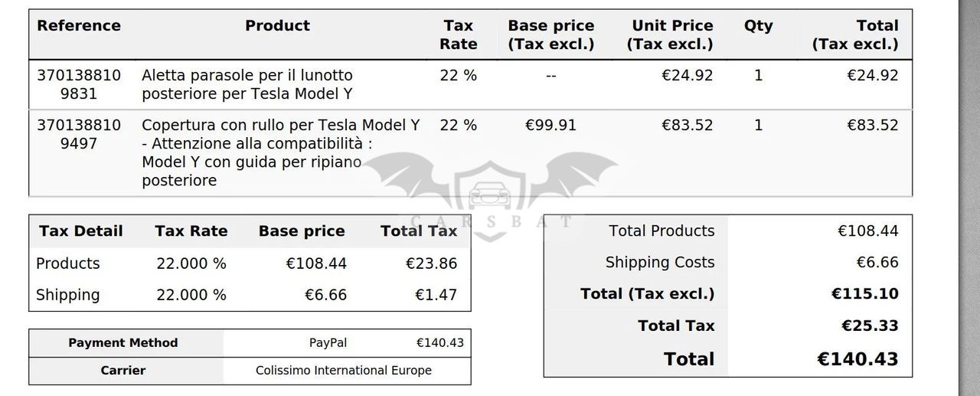Click the vertical scrollbar at right edge
This screenshot has width=980, height=396.
coord(970,198)
